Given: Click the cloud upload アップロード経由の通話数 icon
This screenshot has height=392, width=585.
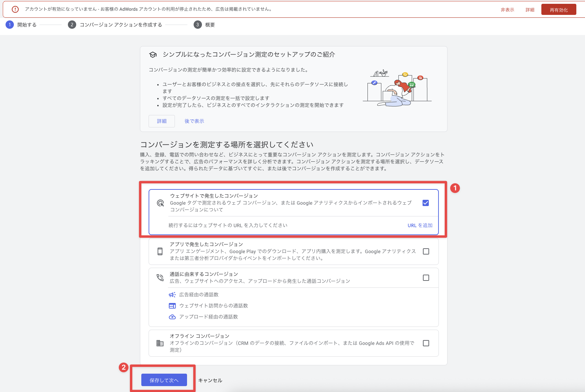Looking at the screenshot, I should tap(172, 317).
